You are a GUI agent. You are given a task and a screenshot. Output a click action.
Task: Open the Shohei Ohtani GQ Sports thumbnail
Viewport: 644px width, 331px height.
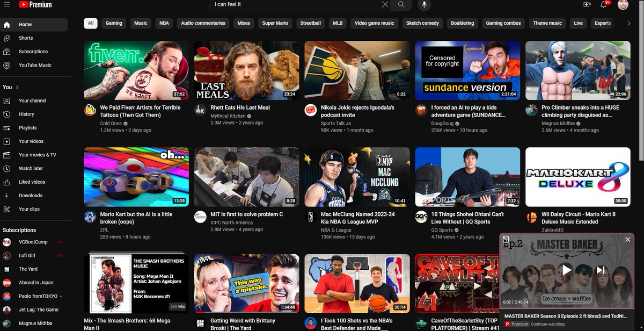(x=467, y=177)
